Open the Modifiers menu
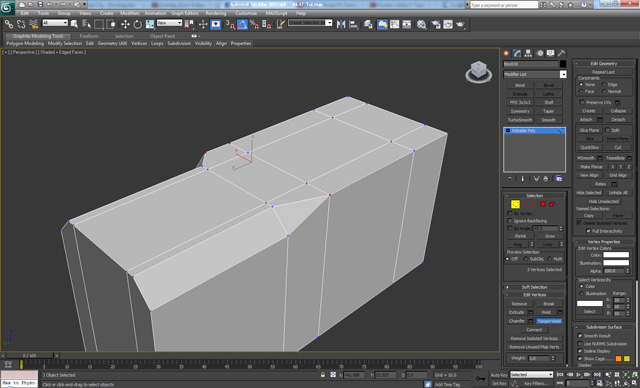 pos(130,13)
